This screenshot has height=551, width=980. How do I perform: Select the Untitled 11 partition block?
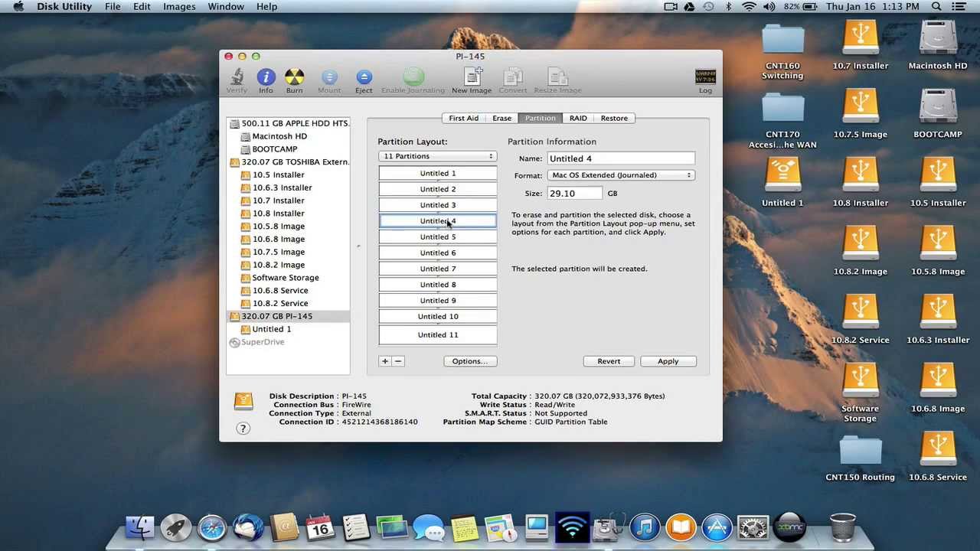438,335
